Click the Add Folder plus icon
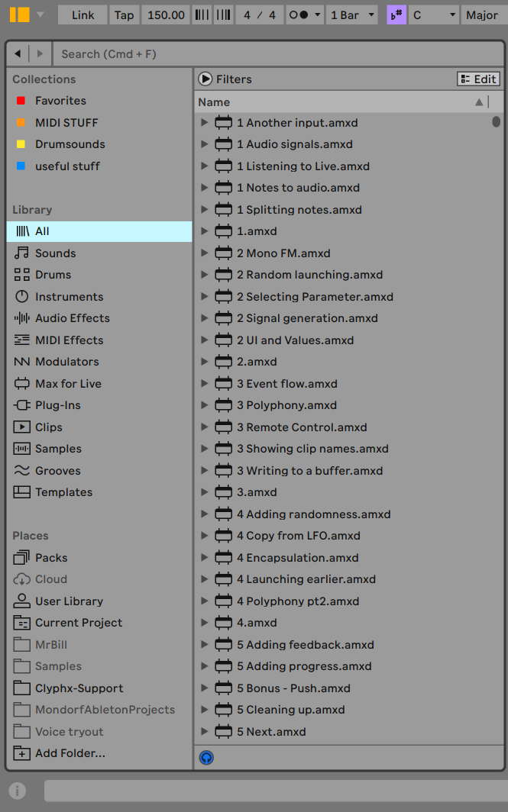Viewport: 508px width, 812px height. tap(21, 753)
